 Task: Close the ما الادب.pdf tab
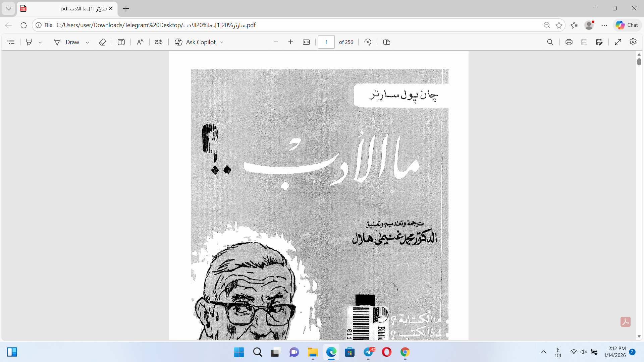pos(111,9)
